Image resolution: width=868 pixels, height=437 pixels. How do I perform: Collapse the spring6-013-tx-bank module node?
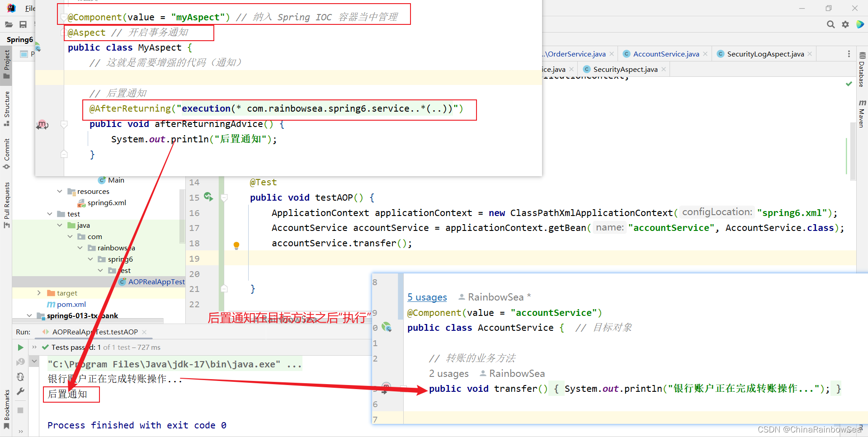tap(29, 315)
